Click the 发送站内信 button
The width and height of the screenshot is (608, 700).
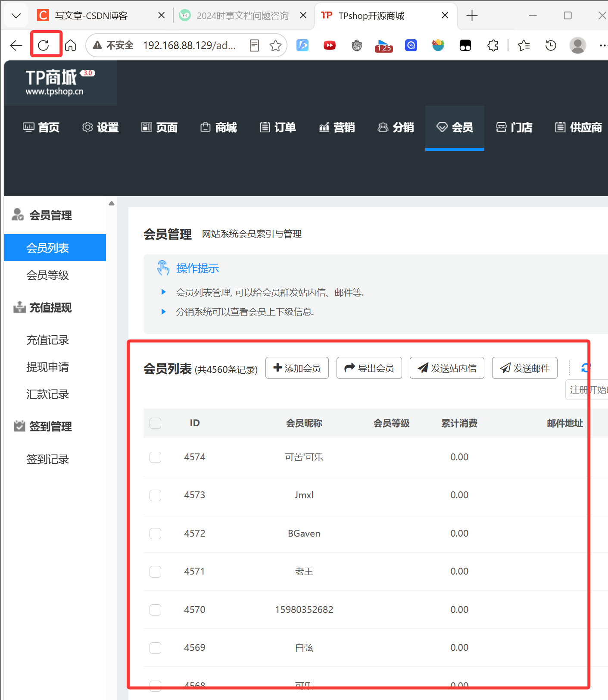coord(447,368)
